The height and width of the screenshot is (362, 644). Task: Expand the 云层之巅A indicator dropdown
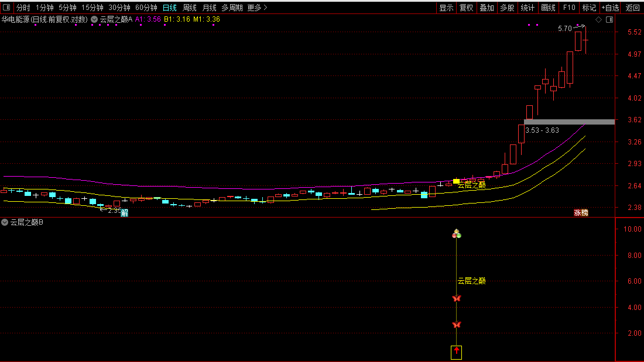[x=94, y=19]
